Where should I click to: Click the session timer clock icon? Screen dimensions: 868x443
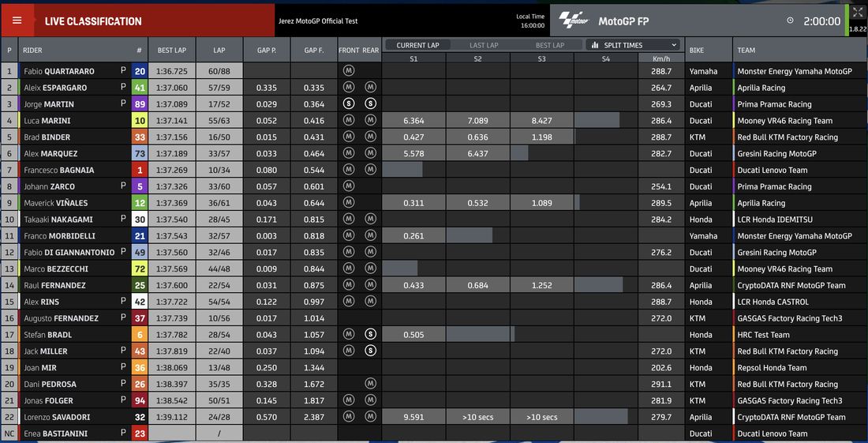coord(790,21)
